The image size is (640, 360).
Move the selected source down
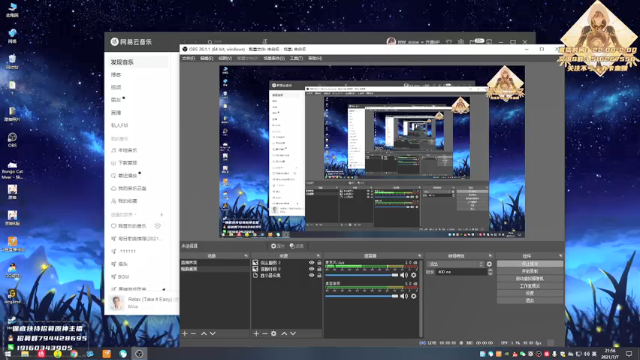point(293,333)
